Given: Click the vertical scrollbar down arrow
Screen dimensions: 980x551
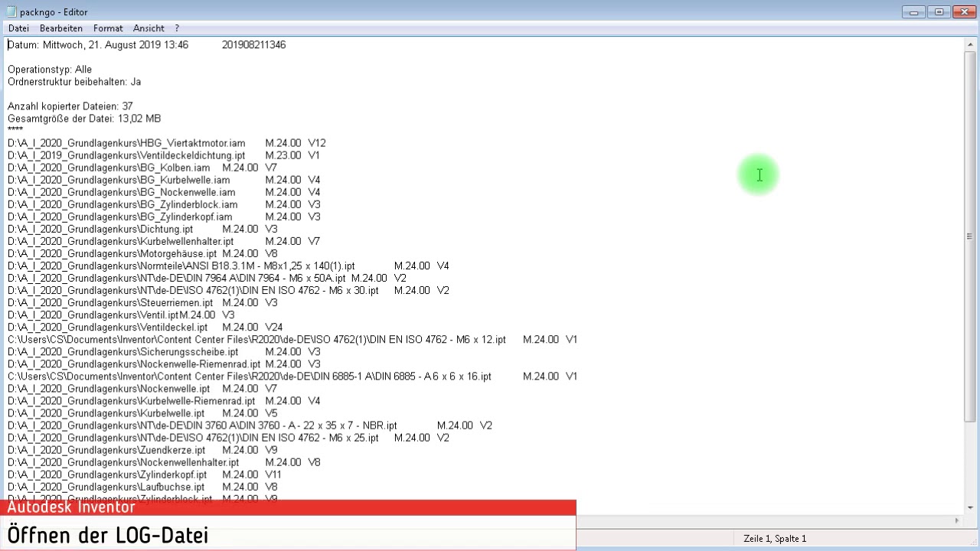Looking at the screenshot, I should point(970,507).
